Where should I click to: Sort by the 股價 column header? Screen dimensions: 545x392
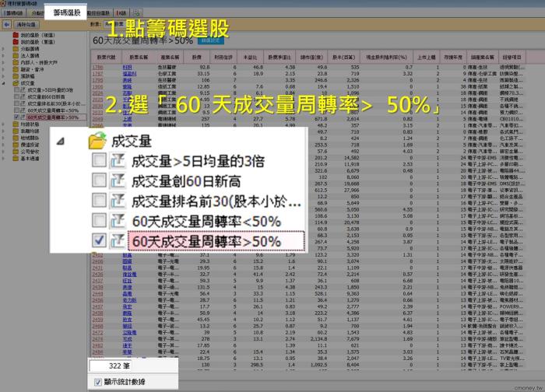pyautogui.click(x=197, y=57)
